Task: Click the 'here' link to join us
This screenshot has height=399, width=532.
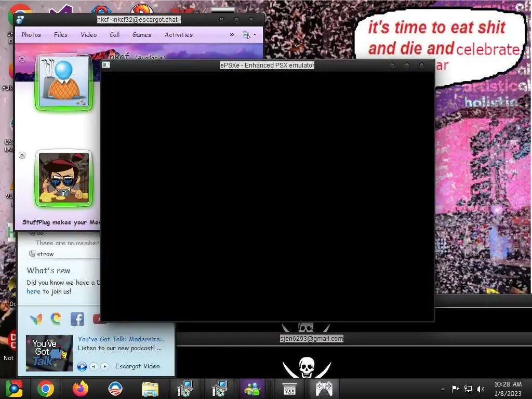Action: point(33,291)
